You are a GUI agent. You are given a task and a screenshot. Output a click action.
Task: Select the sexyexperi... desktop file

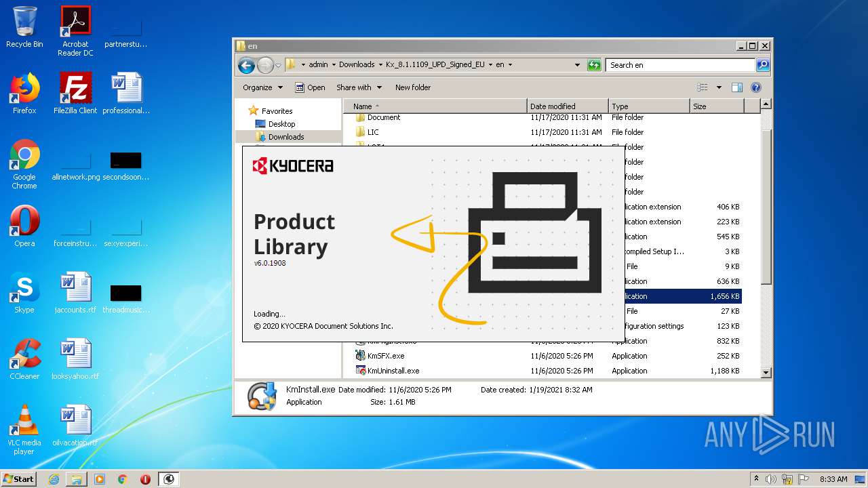pyautogui.click(x=126, y=230)
